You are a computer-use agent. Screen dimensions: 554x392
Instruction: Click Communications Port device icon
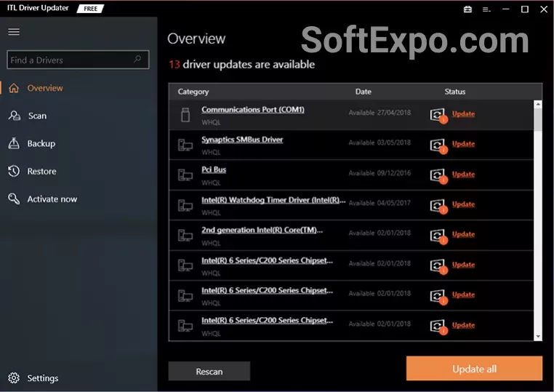(185, 115)
